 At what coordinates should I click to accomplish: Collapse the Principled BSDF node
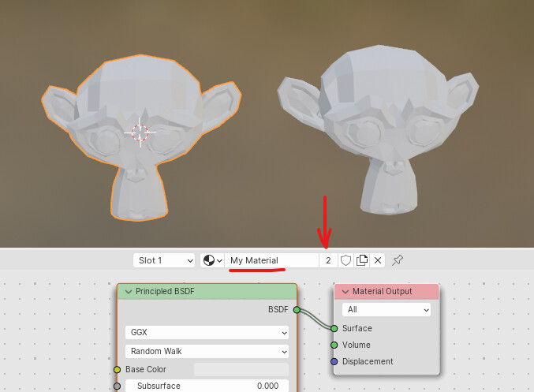click(129, 292)
